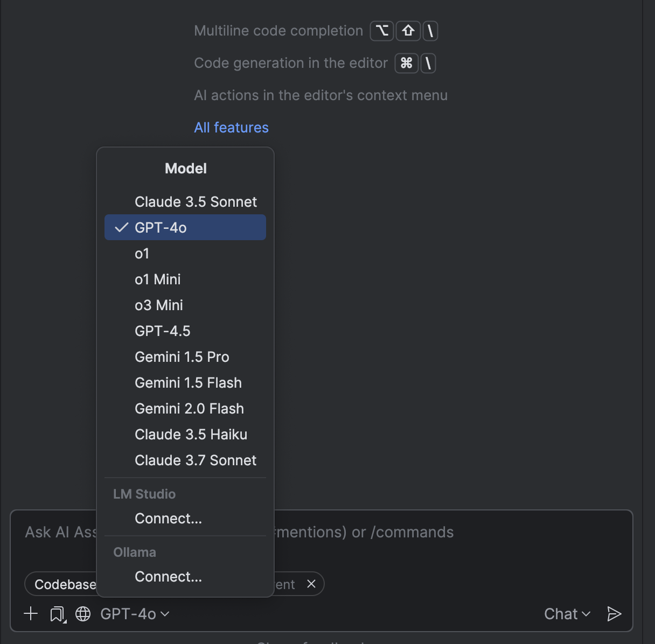The image size is (655, 644).
Task: Select Gemini 1.5 Flash model
Action: 185,382
